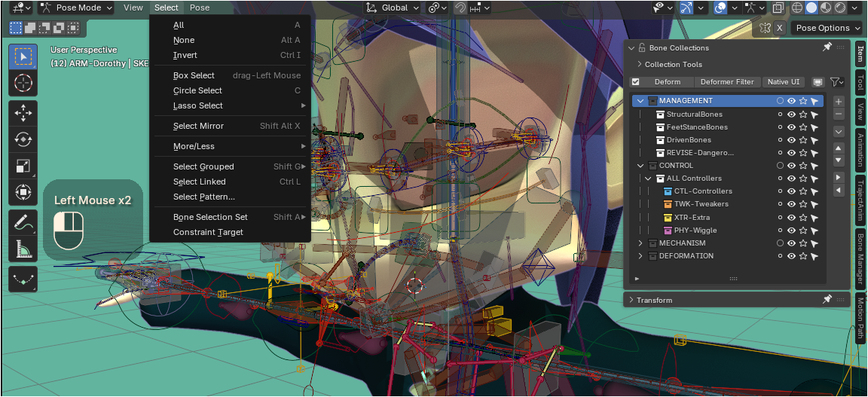Screen dimensions: 868x397
Task: Choose Invert from the Select menu
Action: (231, 56)
